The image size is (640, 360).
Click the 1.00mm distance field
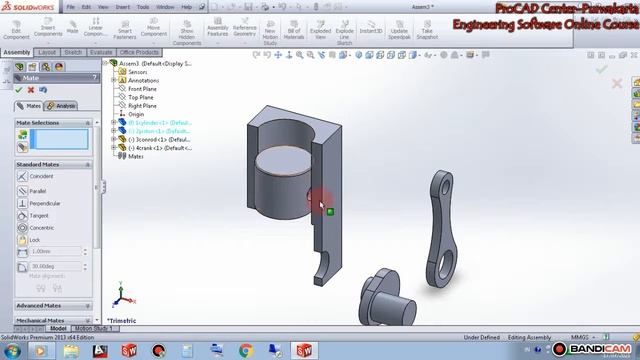(55, 251)
